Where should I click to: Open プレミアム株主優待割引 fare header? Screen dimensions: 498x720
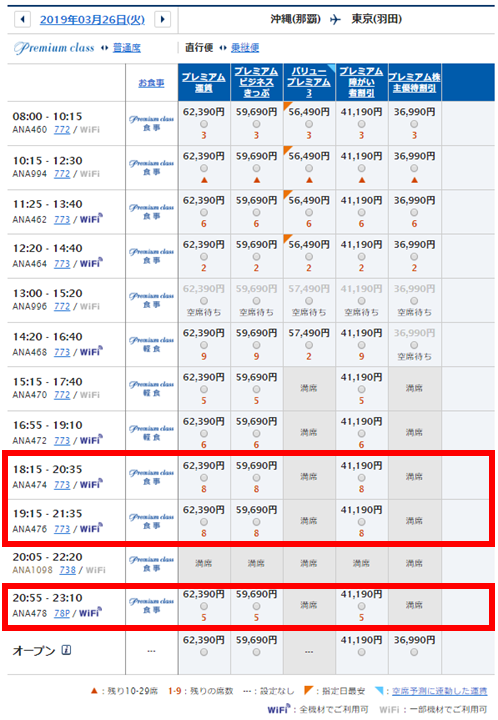(414, 83)
